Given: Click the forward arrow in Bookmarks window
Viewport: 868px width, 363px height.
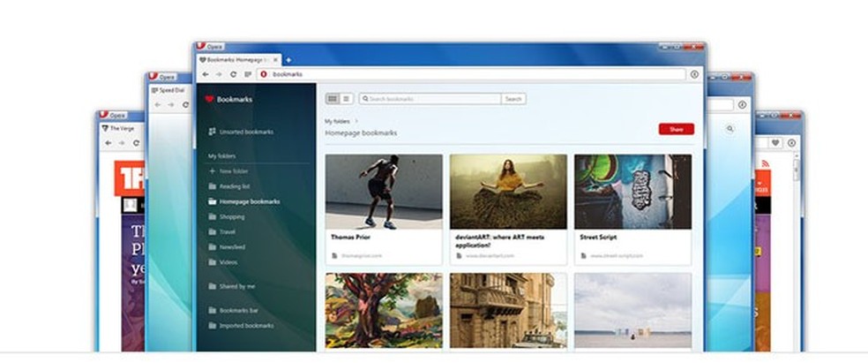Looking at the screenshot, I should tap(220, 74).
